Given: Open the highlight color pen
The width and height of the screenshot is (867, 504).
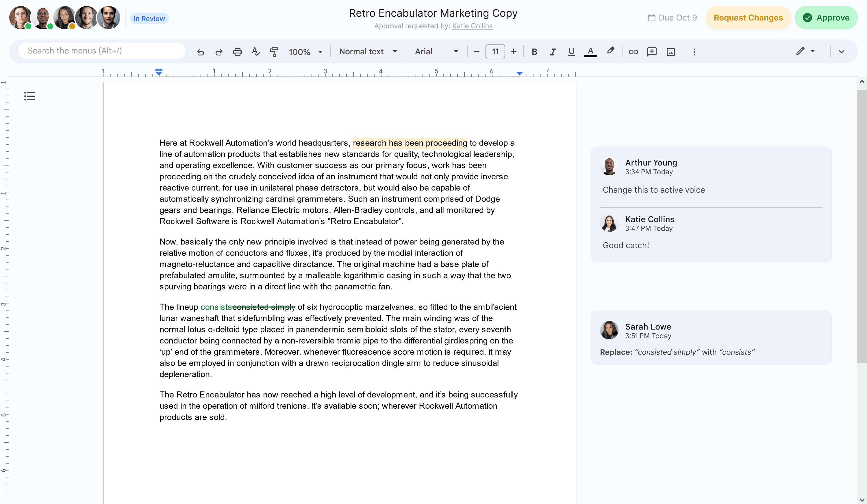Looking at the screenshot, I should point(610,51).
